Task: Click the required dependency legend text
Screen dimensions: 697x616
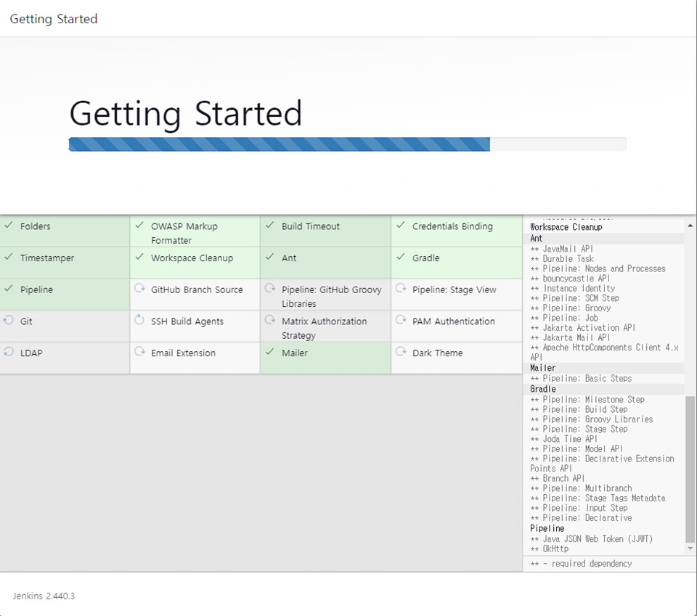Action: [581, 564]
